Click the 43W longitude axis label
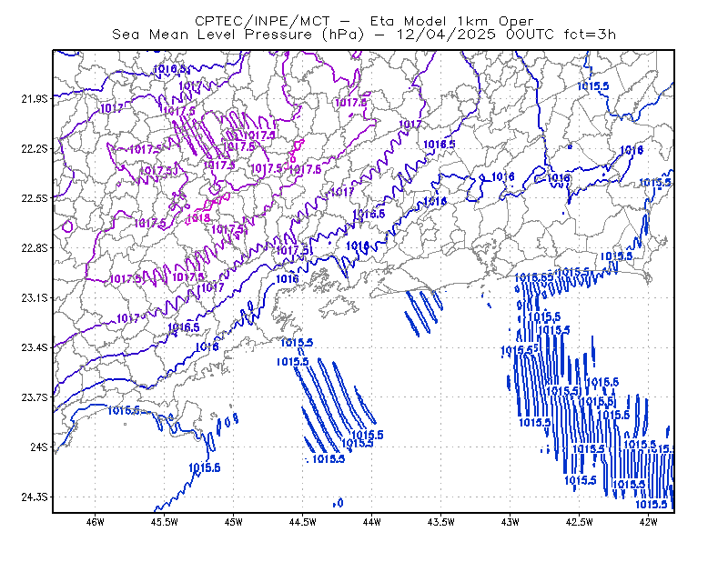Screen dimensions: 728x562 pos(510,522)
